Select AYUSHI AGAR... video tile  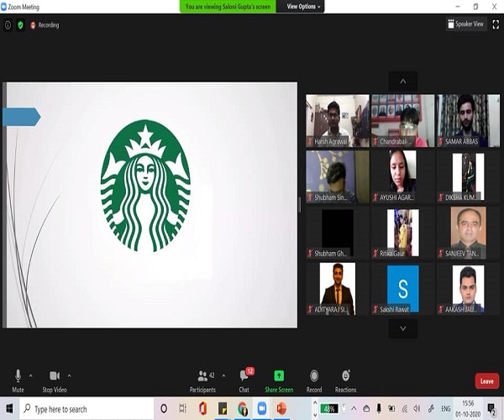coord(402,176)
